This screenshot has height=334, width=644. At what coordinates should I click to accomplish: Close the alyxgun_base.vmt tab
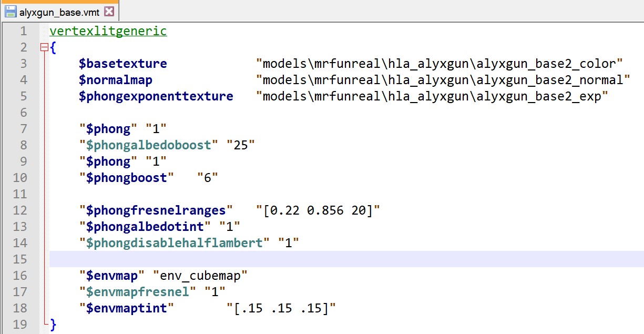[109, 11]
